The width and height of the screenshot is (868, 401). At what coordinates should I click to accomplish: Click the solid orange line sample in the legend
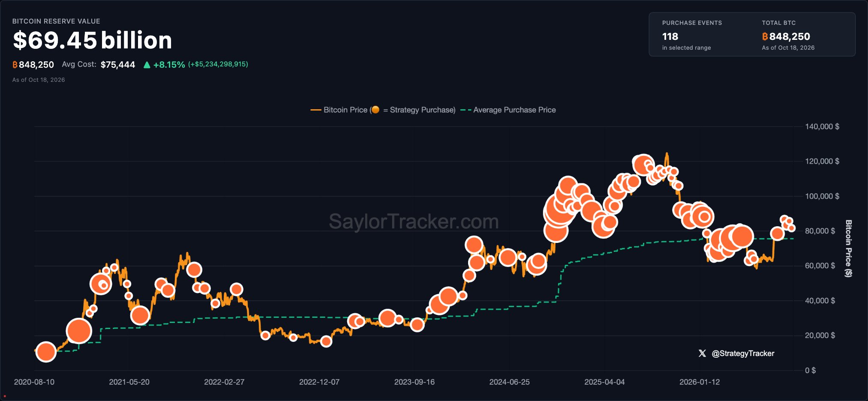point(316,110)
